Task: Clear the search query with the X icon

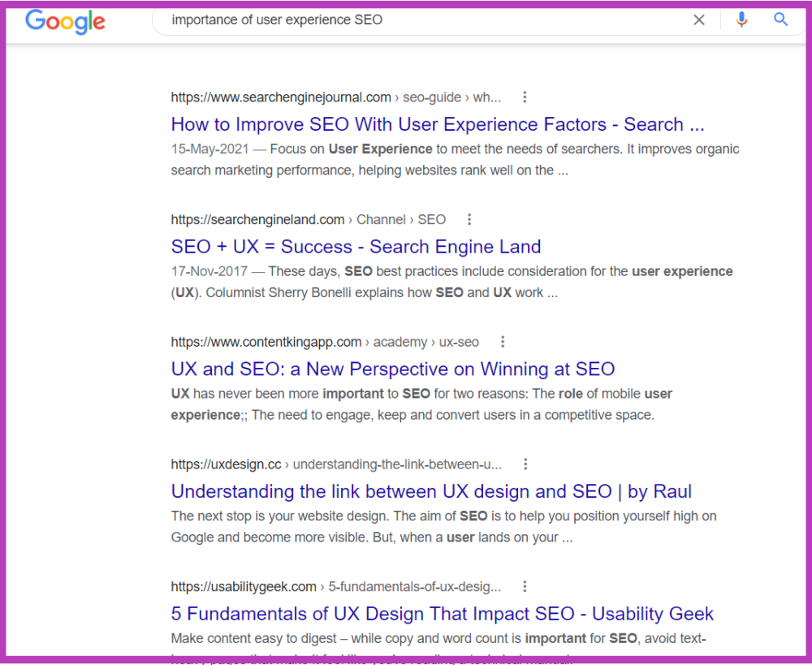Action: click(699, 19)
